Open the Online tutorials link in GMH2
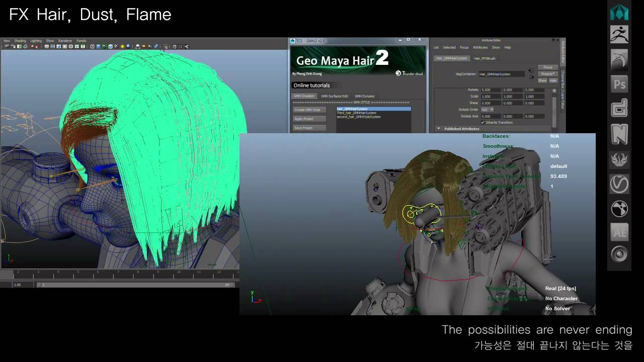Image resolution: width=644 pixels, height=362 pixels. 311,85
